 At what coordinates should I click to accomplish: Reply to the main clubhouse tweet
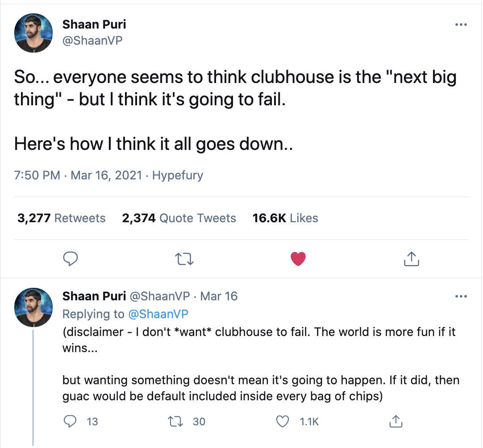(71, 259)
